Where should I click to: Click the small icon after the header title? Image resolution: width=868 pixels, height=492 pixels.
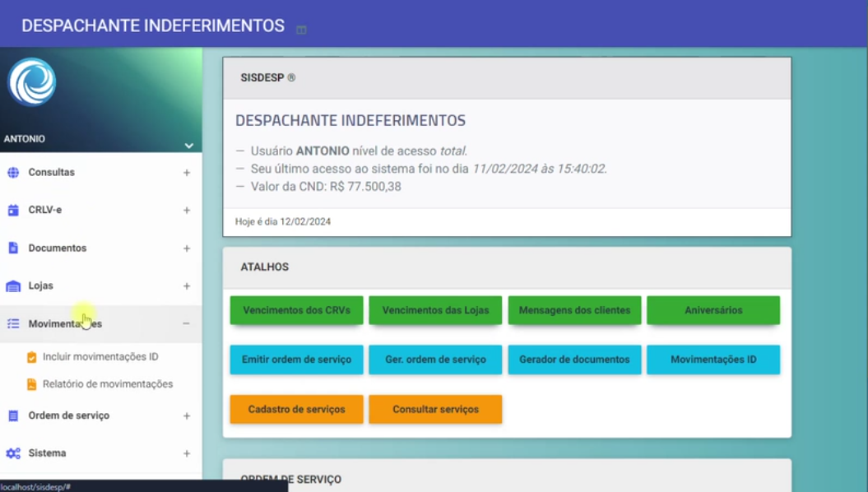[x=301, y=30]
